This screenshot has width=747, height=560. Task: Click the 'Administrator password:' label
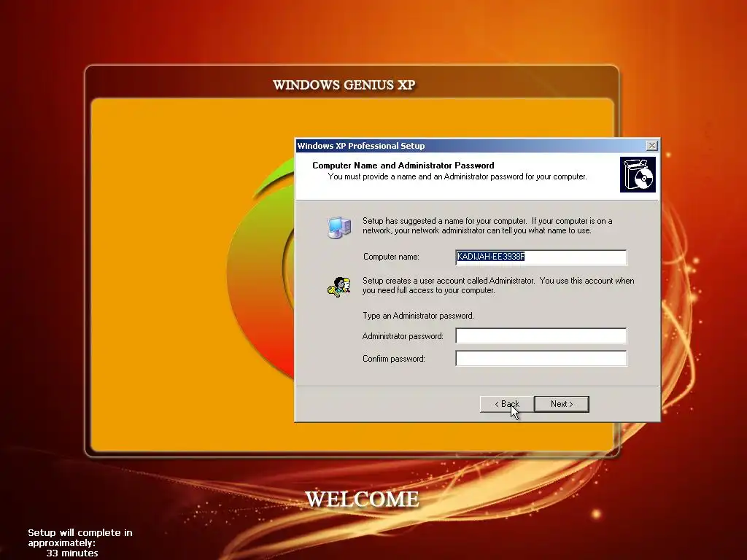(x=403, y=336)
